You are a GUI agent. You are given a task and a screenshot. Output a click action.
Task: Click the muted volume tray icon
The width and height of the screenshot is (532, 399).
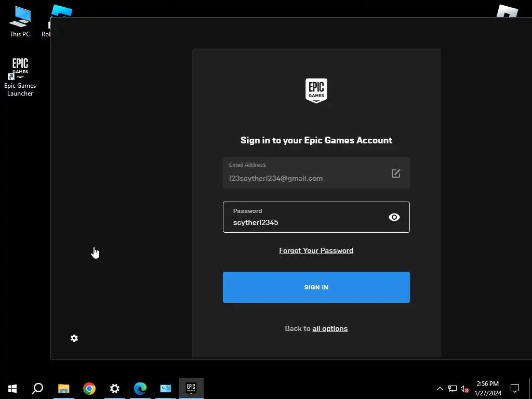pos(464,389)
